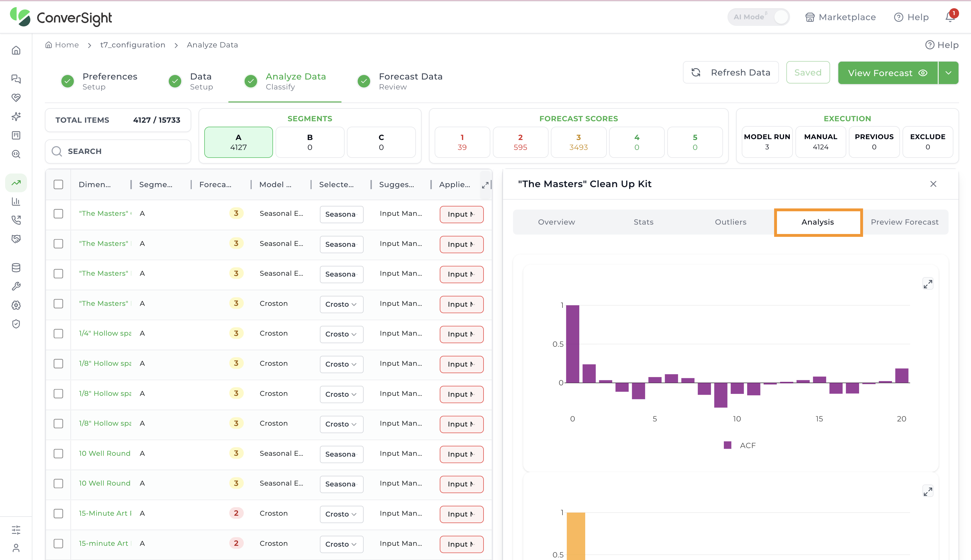The width and height of the screenshot is (971, 560).
Task: Click the sparkle AI sidebar icon
Action: tap(16, 116)
